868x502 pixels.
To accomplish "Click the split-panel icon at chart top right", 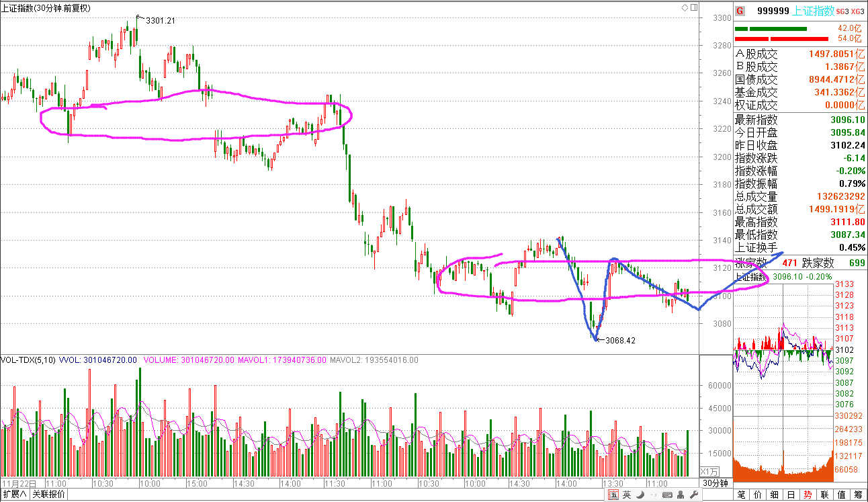I will [694, 8].
